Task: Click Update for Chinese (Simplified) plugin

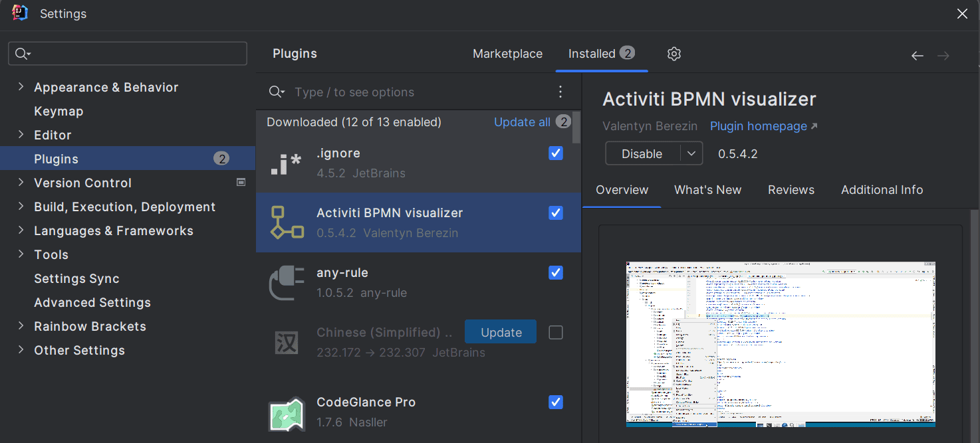Action: [x=501, y=332]
